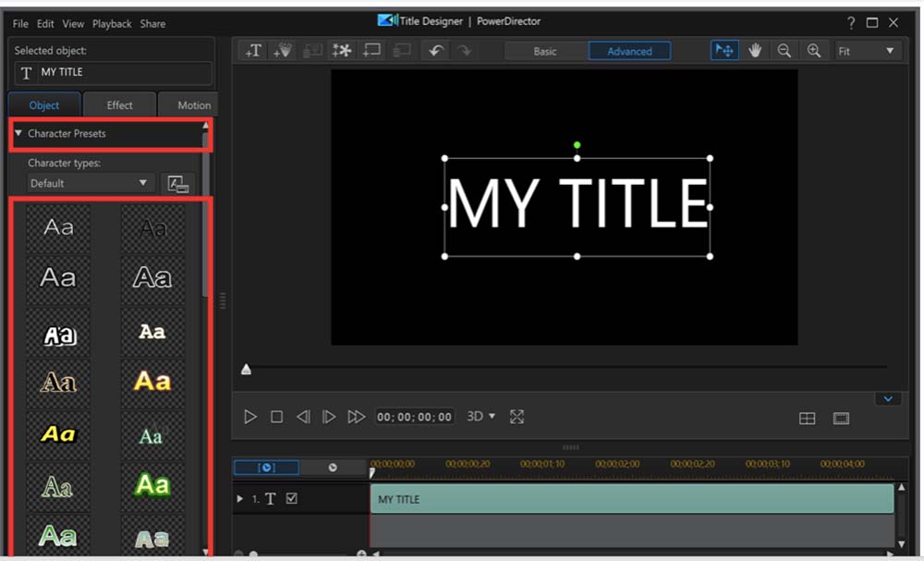
Task: Toggle the TV safe zone grid icon
Action: 807,418
